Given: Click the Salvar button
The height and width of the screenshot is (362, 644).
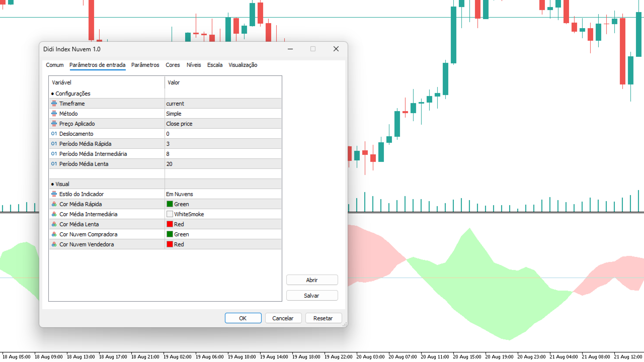Looking at the screenshot, I should (x=312, y=296).
